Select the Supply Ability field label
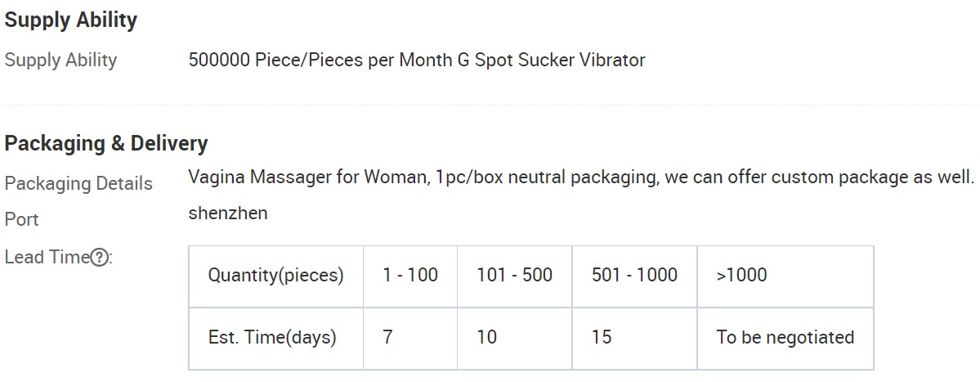 click(x=60, y=60)
